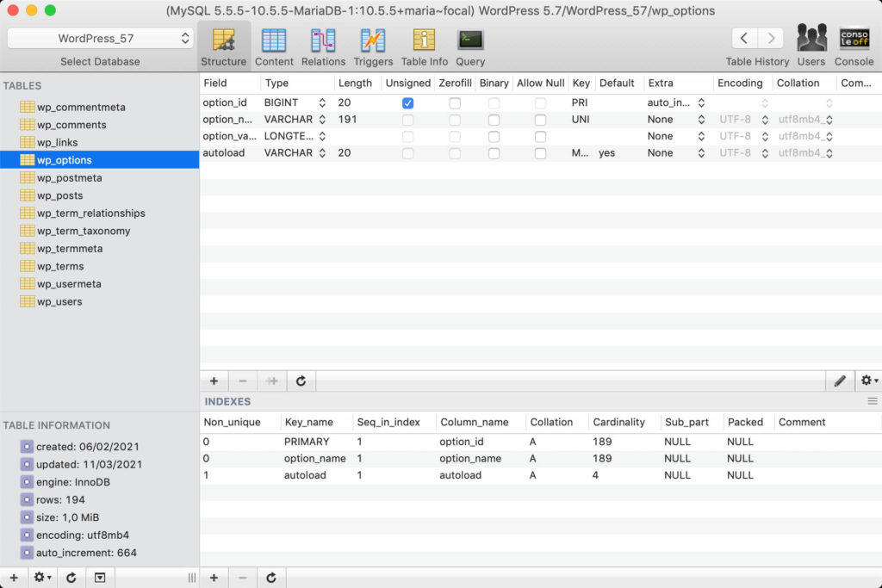Image resolution: width=882 pixels, height=588 pixels.
Task: Toggle the Console icon
Action: [x=854, y=46]
